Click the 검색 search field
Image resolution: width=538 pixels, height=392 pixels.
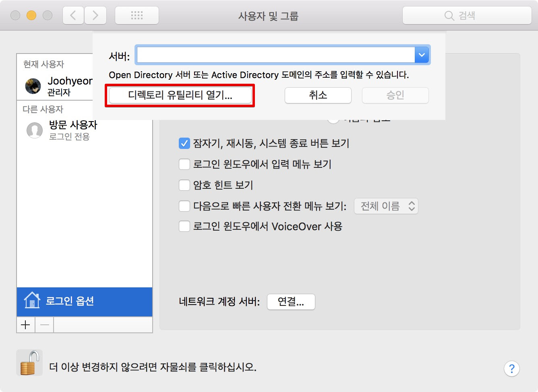click(467, 15)
